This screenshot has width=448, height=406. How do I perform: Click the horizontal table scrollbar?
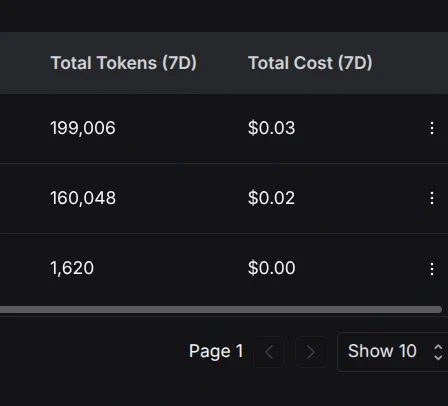[x=221, y=310]
